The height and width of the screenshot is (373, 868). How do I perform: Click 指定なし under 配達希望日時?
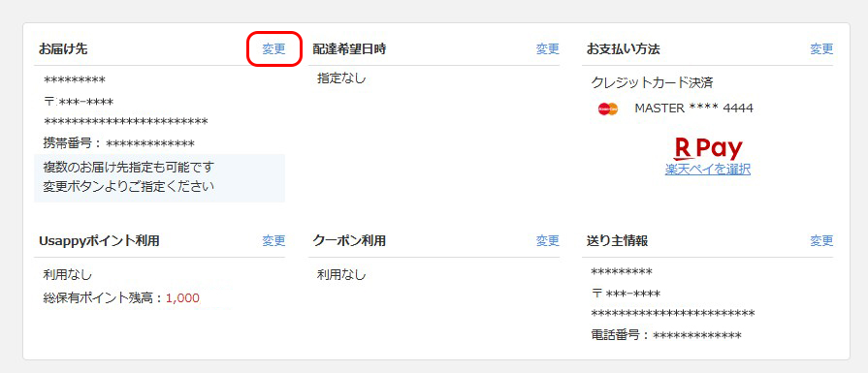coord(341,78)
